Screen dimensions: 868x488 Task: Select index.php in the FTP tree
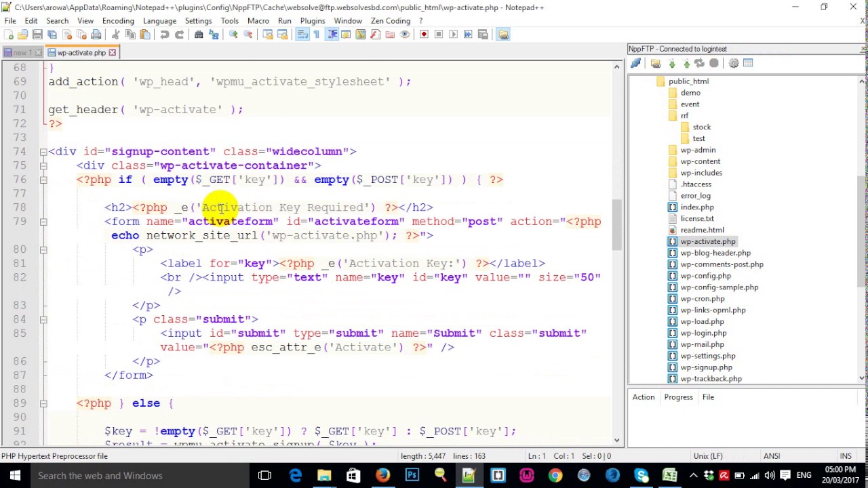(696, 207)
